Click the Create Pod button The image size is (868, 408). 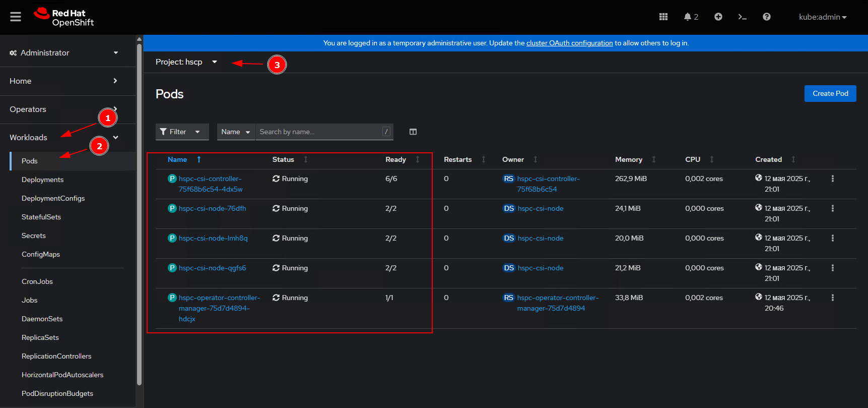coord(830,93)
